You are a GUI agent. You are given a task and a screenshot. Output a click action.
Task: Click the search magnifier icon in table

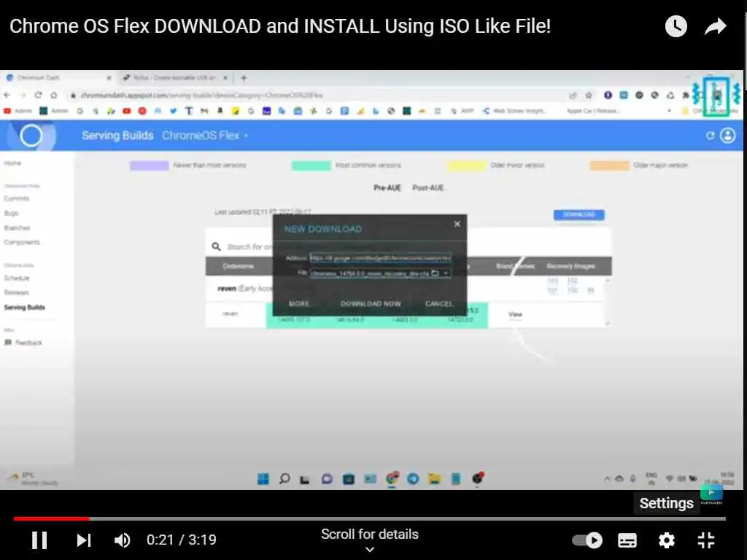tap(216, 246)
